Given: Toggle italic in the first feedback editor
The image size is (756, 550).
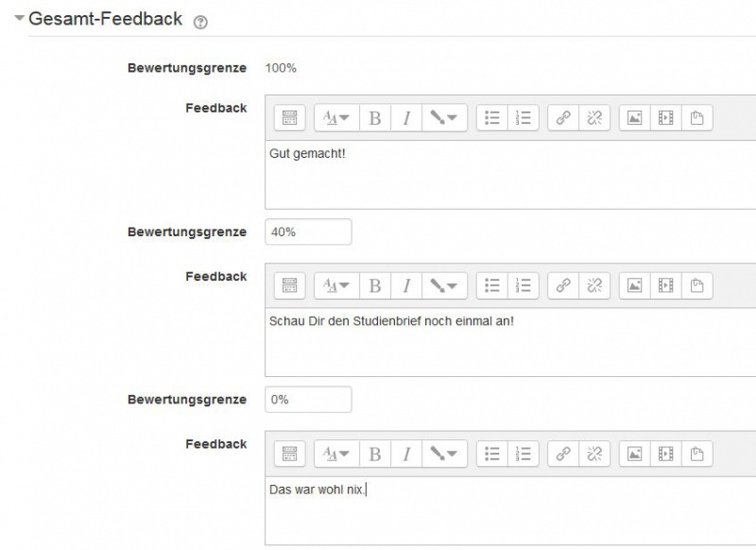Looking at the screenshot, I should pos(406,118).
